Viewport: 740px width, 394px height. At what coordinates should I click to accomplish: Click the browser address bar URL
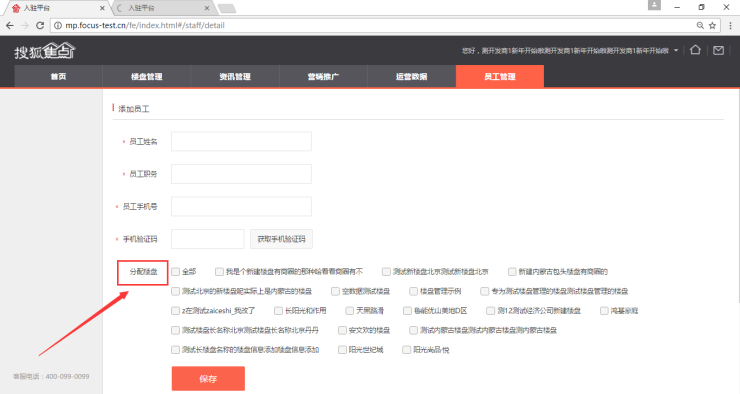pos(145,25)
